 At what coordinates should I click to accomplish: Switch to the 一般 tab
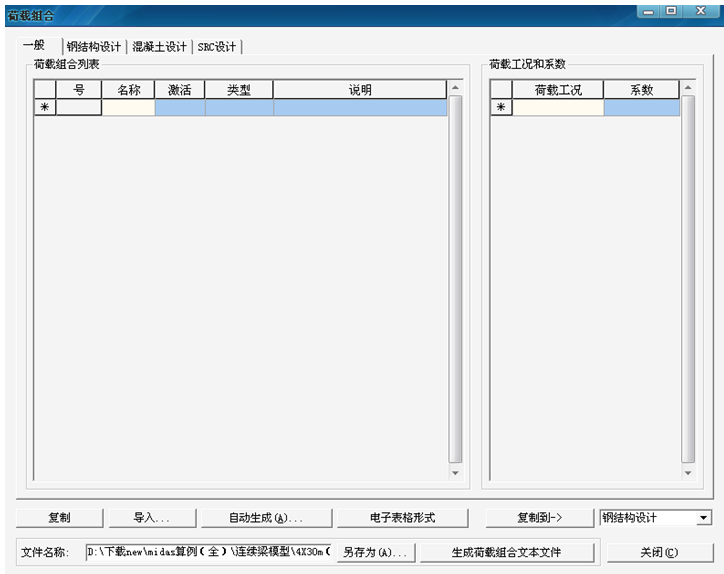[x=39, y=45]
